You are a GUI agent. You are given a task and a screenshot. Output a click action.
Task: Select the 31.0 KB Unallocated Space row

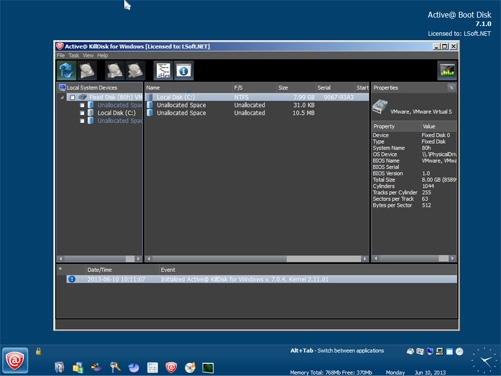257,105
